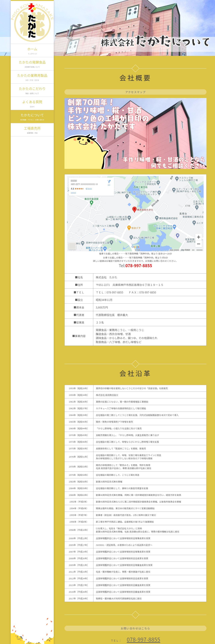Click 会社概要 section heading

pyautogui.click(x=135, y=78)
